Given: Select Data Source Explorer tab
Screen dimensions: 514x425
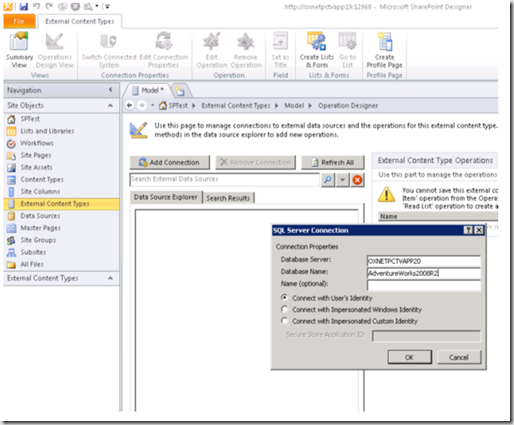Looking at the screenshot, I should click(166, 197).
